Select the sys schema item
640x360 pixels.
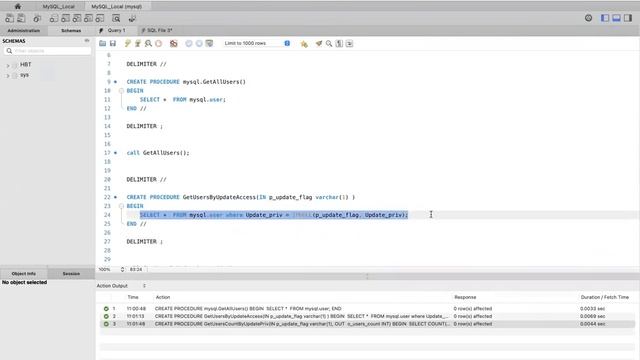click(x=24, y=75)
